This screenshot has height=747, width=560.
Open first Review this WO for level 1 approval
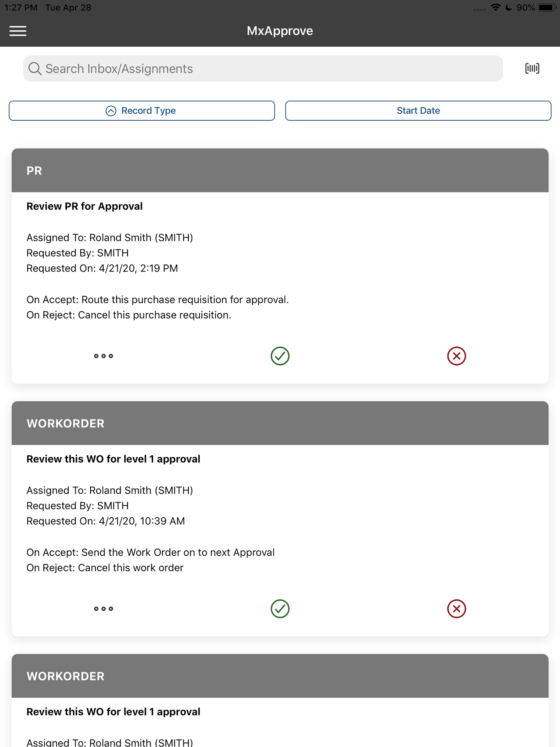pos(113,459)
